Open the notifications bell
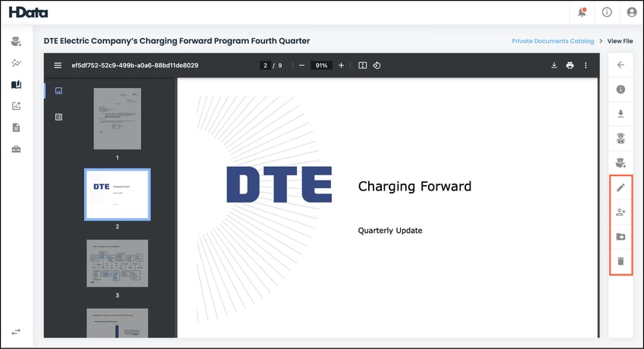The height and width of the screenshot is (349, 644). tap(582, 12)
